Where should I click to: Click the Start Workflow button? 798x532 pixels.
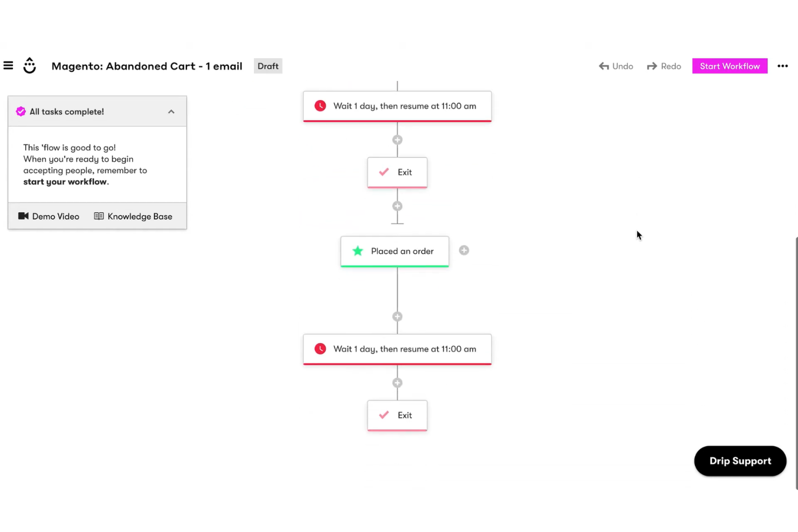[x=730, y=66]
